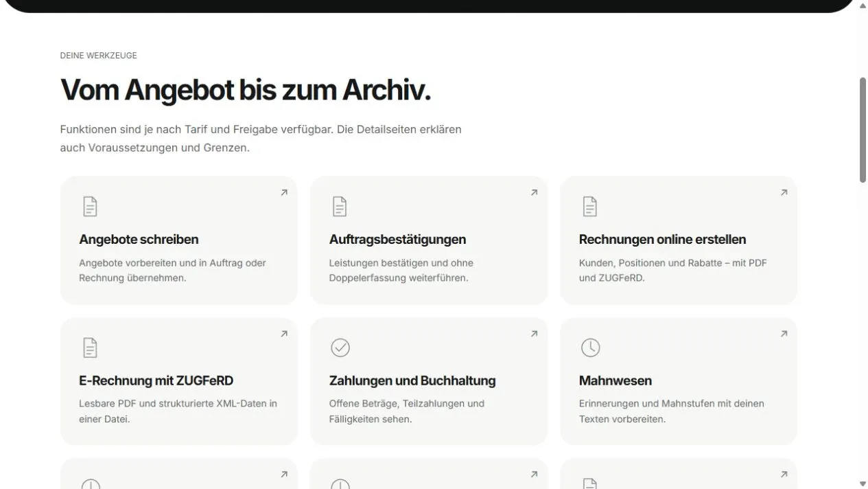Click text 'Kunden, Positionen und Rabatte – mit PDF und ZUGFeRD.'
Viewport: 868px width, 489px height.
[673, 271]
